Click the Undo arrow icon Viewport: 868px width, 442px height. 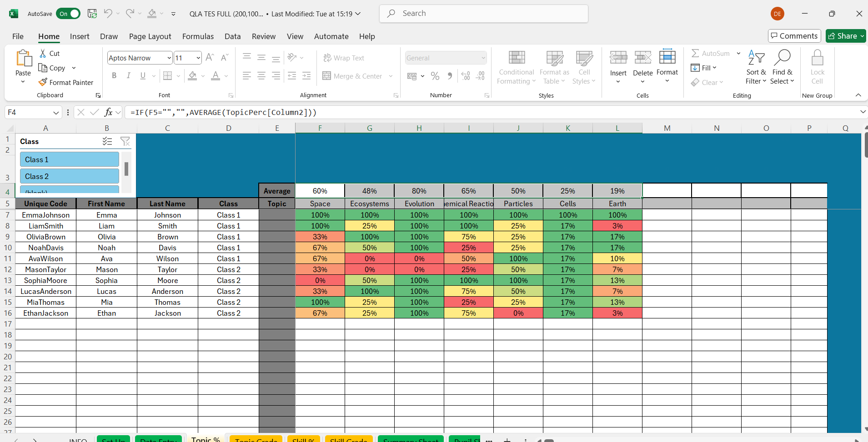108,14
